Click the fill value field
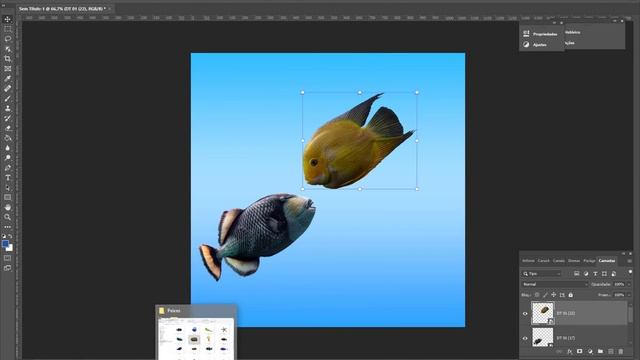 tap(619, 295)
